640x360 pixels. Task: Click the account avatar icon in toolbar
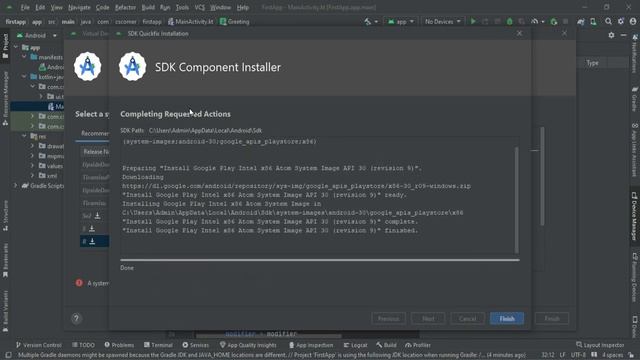633,21
